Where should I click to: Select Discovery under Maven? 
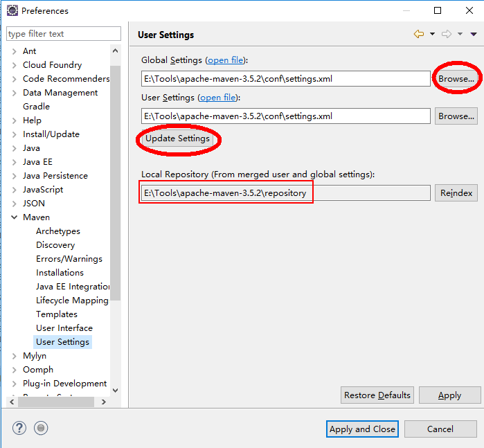55,245
